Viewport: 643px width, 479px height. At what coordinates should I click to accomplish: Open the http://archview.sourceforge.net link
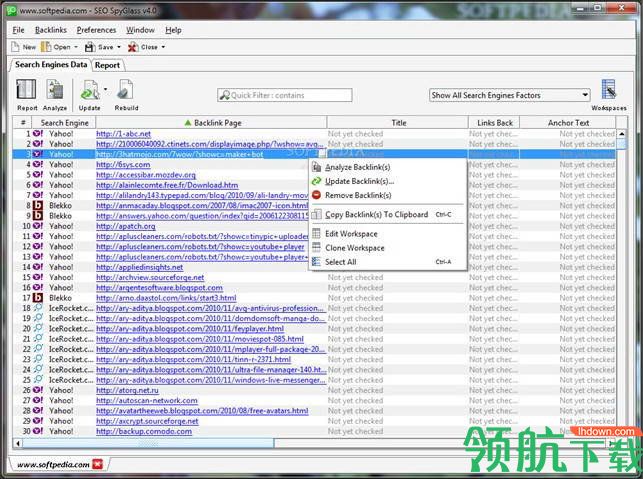click(150, 277)
